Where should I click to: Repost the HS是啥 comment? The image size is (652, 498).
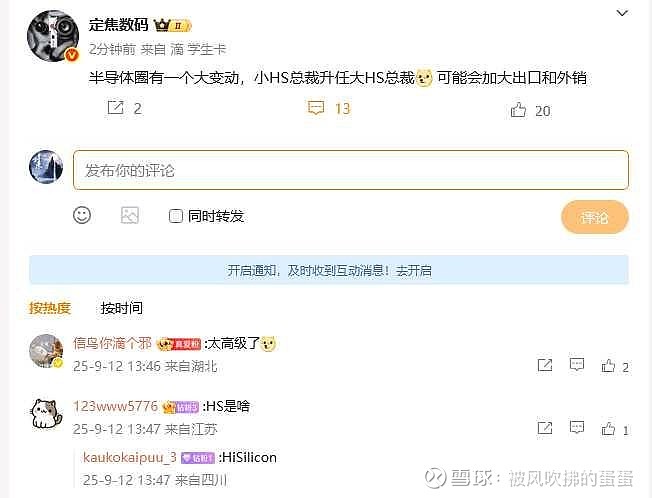click(x=545, y=428)
